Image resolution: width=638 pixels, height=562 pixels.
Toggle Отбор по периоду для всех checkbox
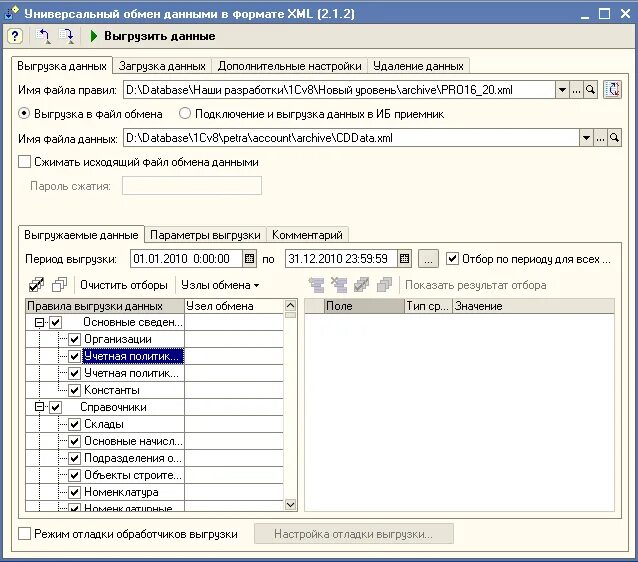(x=452, y=259)
